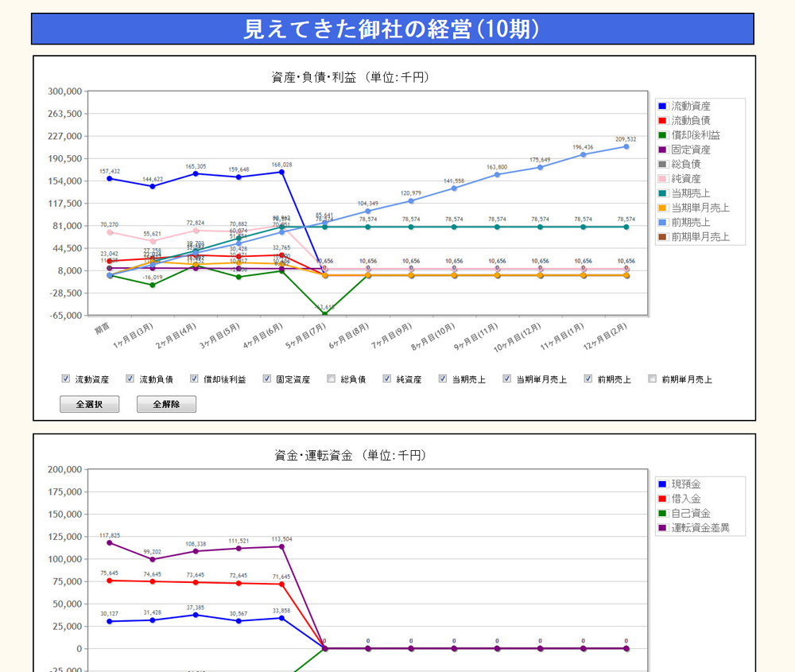
Task: Enable the 前期単月売上 checkbox
Action: [652, 379]
